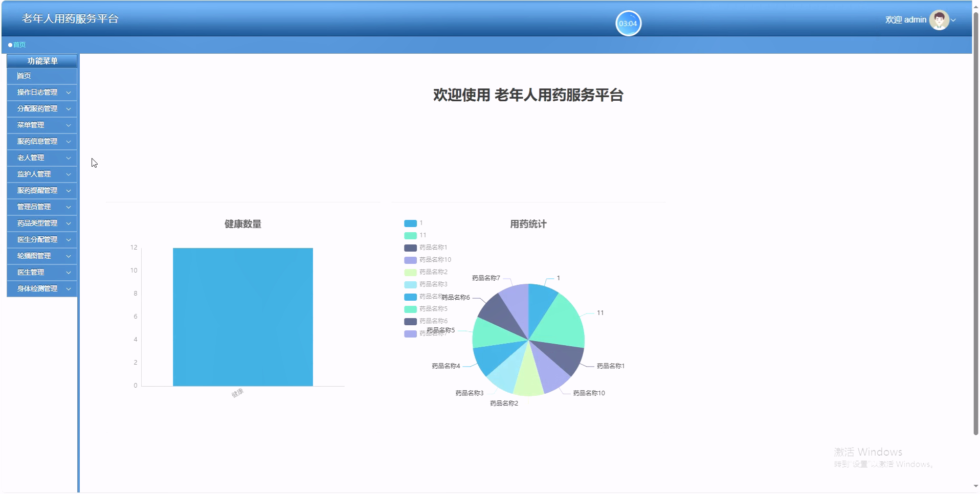
Task: Click the 欢迎使用 老年人用药服务平台 heading
Action: (x=528, y=95)
